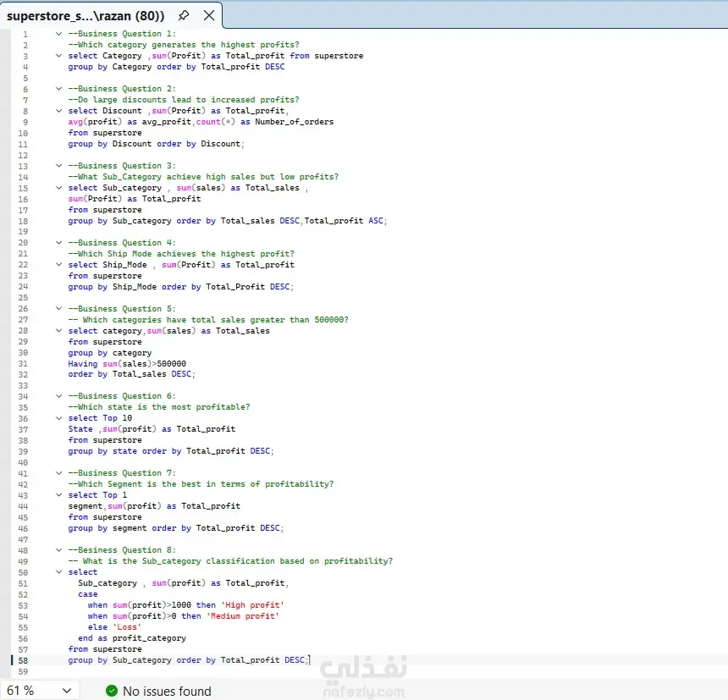Click the line 'group by state order by Total_profit DESC;'

coord(171,451)
